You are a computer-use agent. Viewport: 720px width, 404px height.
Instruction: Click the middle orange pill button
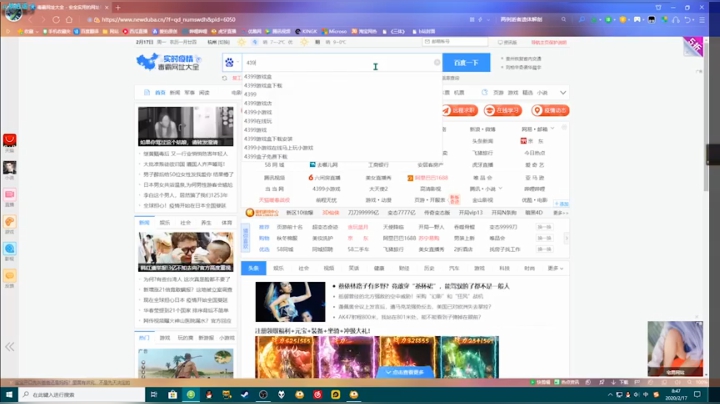point(503,111)
